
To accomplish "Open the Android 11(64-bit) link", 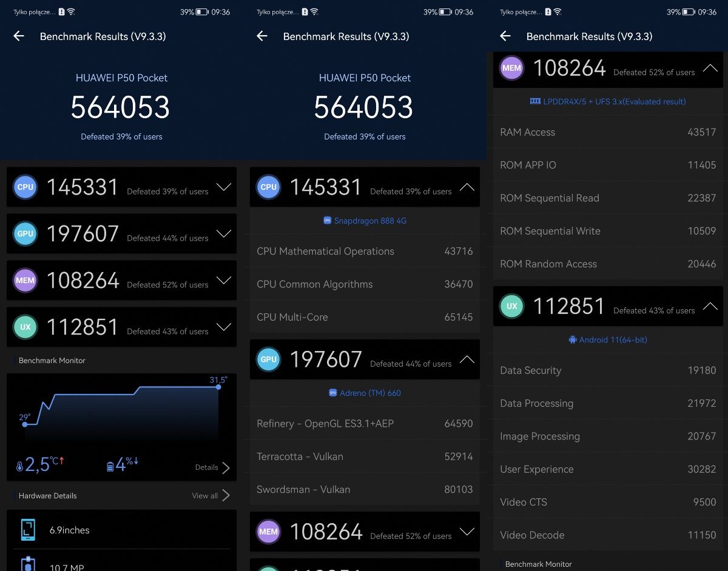I will point(613,339).
